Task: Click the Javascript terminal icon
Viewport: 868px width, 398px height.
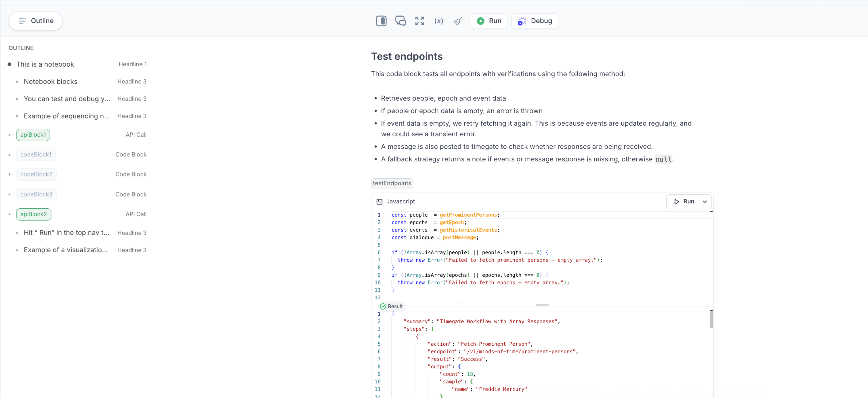Action: (379, 202)
